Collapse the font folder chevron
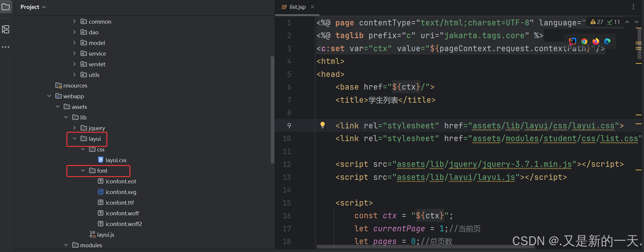This screenshot has width=644, height=252. coord(83,170)
